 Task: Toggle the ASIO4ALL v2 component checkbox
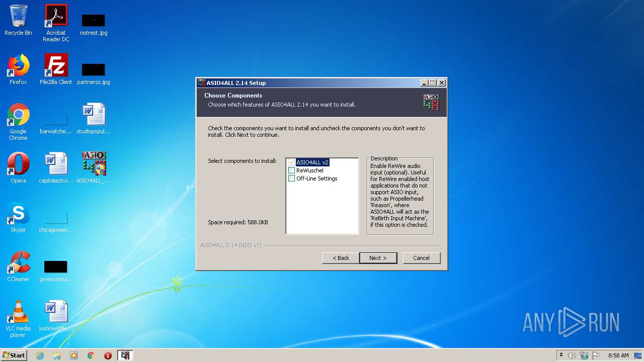click(291, 162)
